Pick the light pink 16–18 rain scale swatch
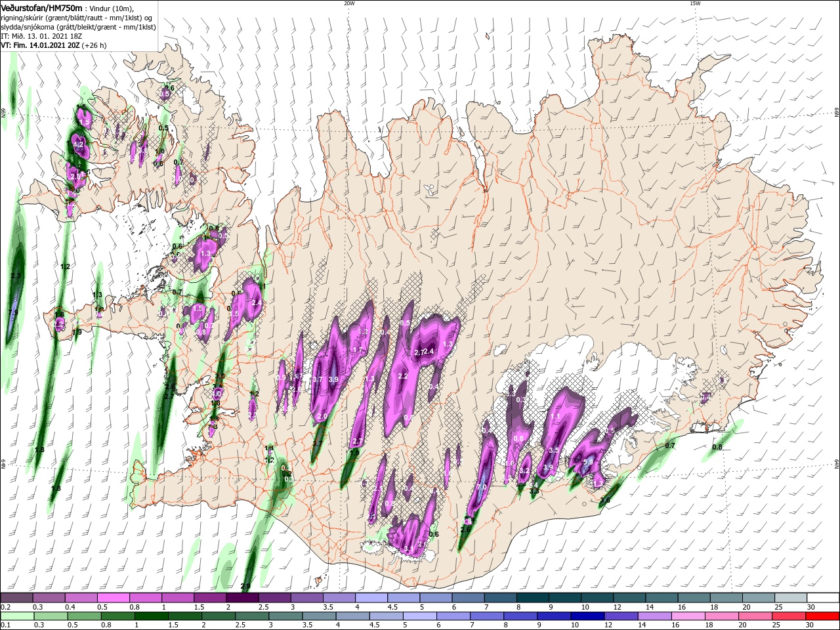The image size is (840, 630). (687, 616)
